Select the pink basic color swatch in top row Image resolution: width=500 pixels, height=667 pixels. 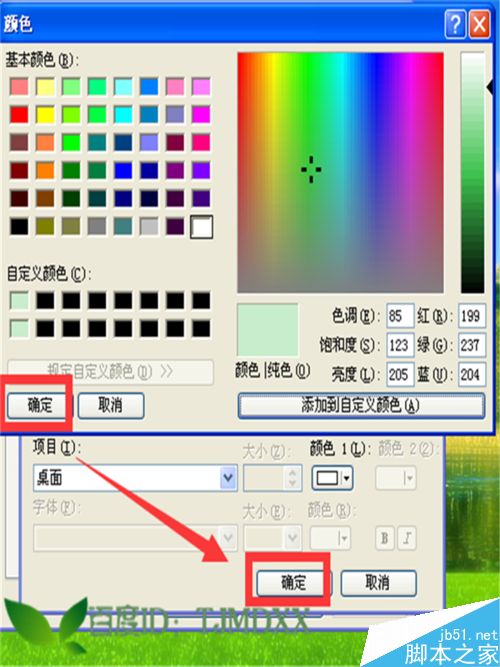tap(175, 87)
